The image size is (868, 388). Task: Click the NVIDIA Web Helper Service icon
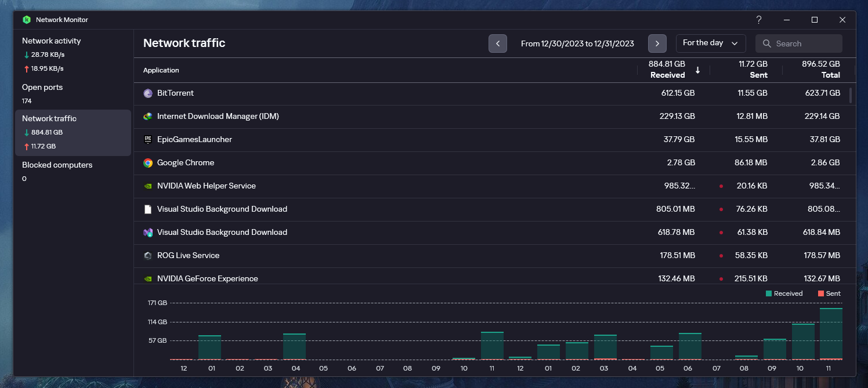148,186
